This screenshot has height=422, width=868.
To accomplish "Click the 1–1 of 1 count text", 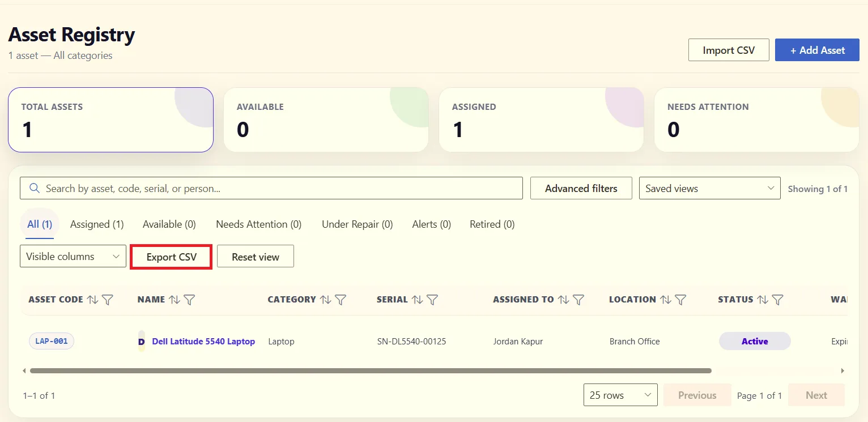I will pos(39,395).
